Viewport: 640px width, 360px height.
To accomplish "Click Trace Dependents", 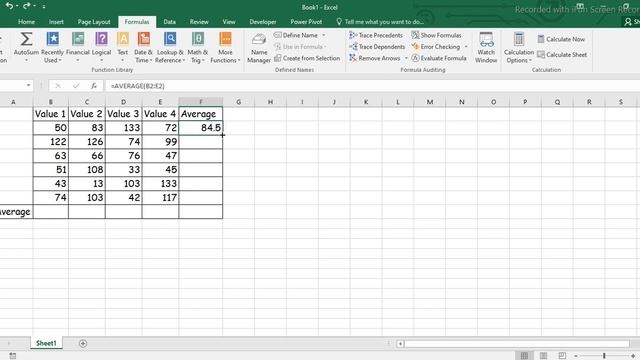I will coord(377,47).
